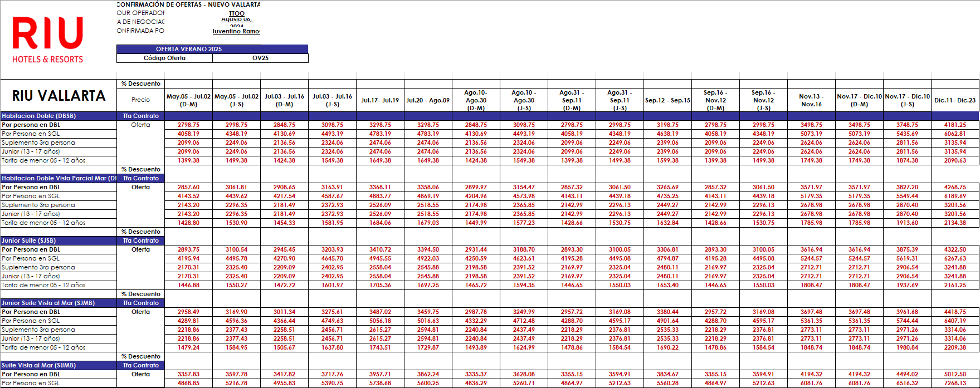This screenshot has height=388, width=980.
Task: Click the price cell 6407.19
Action: [x=955, y=321]
